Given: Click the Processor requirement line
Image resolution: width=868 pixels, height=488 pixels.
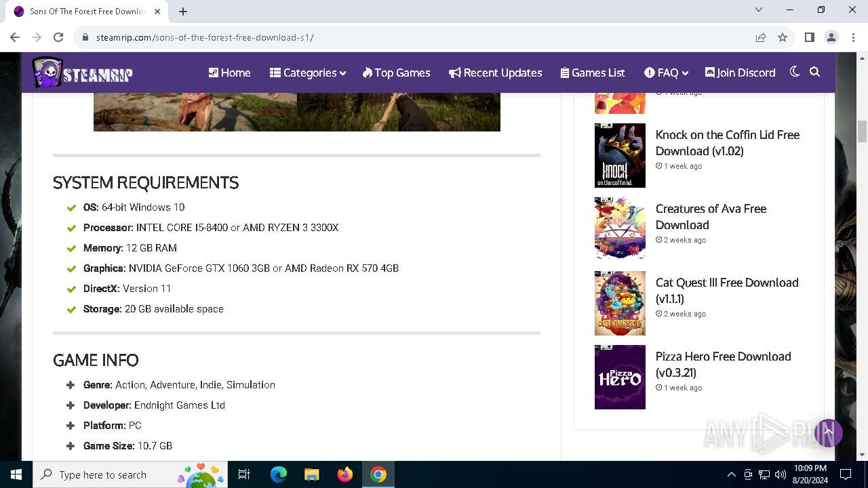Looking at the screenshot, I should click(x=211, y=228).
